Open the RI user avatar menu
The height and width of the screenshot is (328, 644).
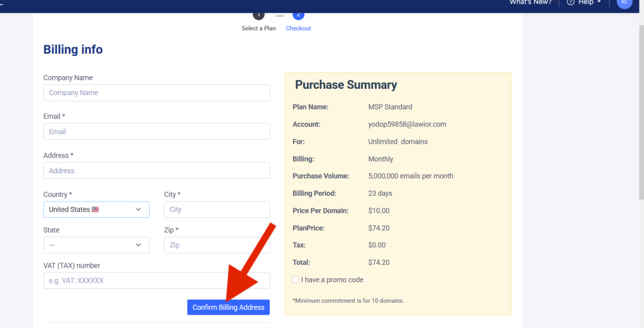tap(625, 3)
